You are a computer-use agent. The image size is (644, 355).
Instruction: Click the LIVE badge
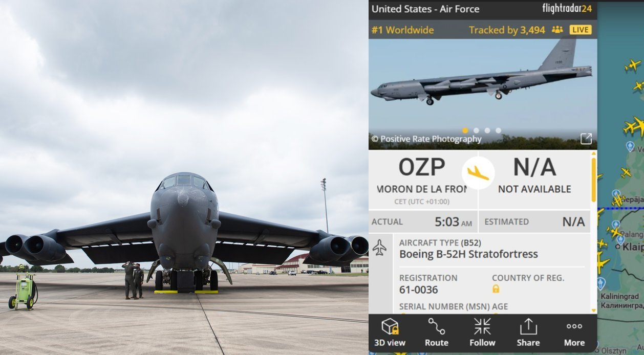tap(581, 30)
